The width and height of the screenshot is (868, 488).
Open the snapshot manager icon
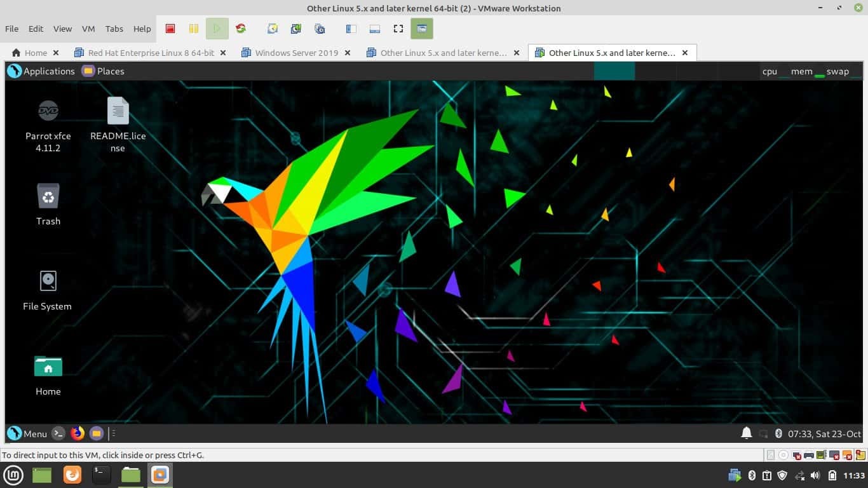click(x=320, y=29)
